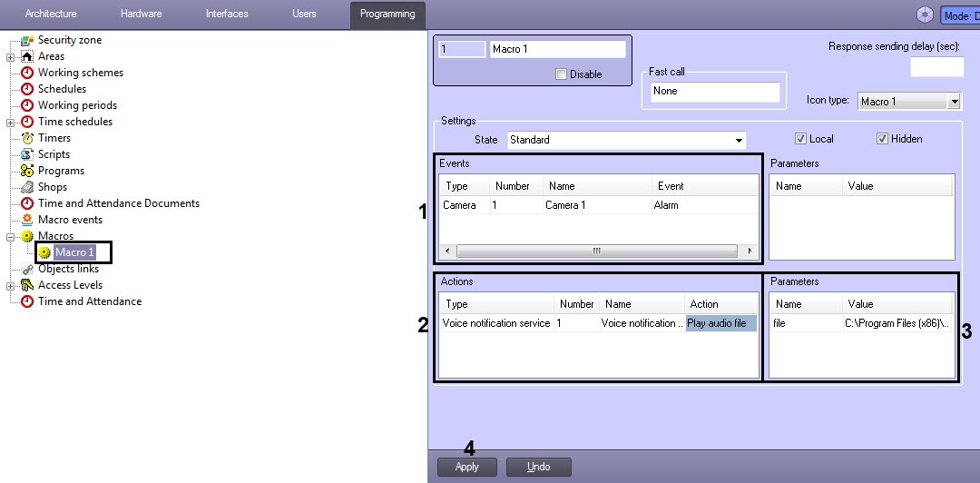Click the Security zone tree icon
Viewport: 980px width, 483px height.
27,40
